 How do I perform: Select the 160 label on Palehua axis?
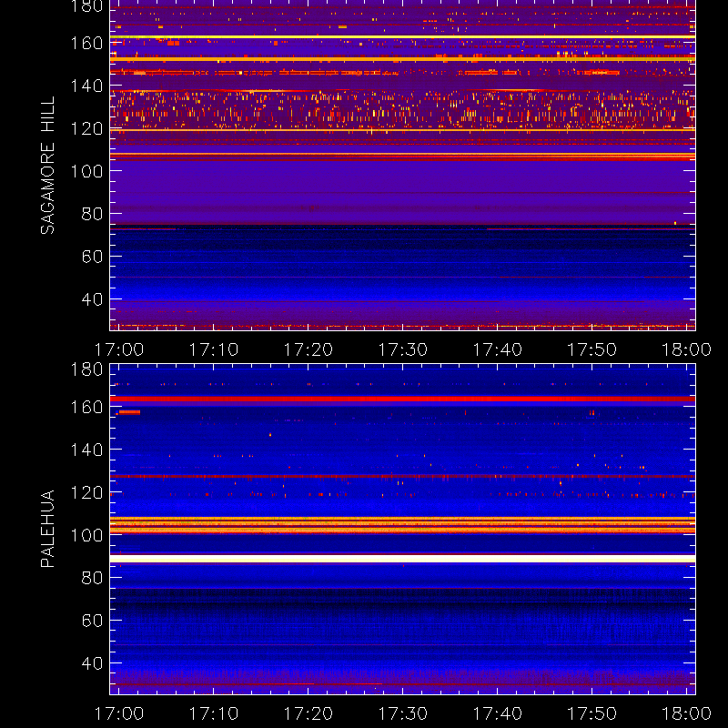coord(86,407)
